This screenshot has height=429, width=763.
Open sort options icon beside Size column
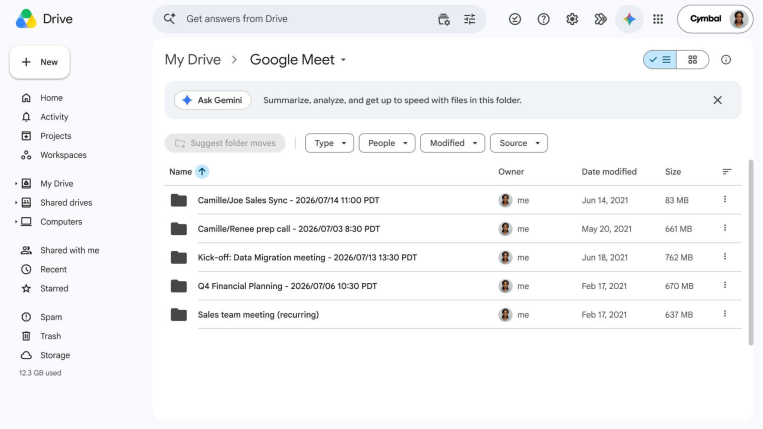click(x=727, y=172)
